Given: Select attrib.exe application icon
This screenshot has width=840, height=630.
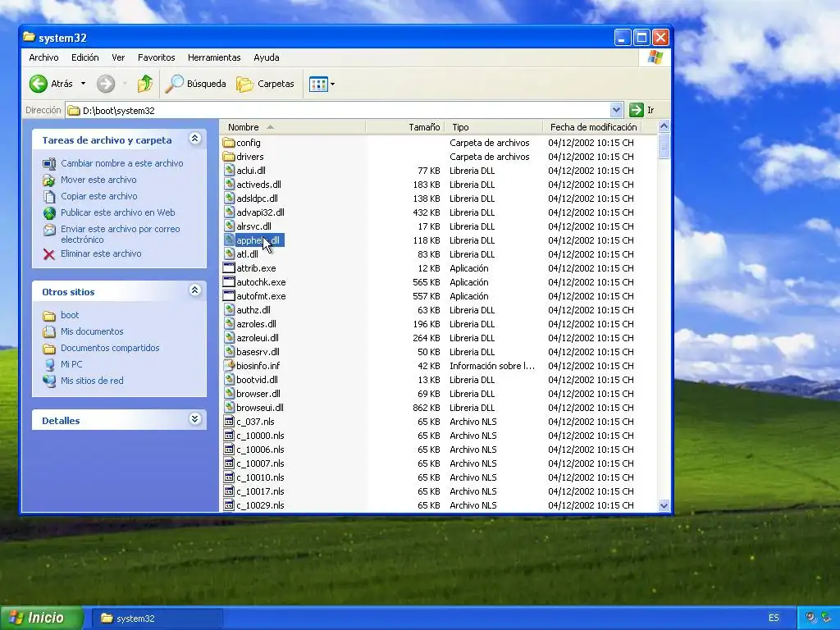Looking at the screenshot, I should coord(229,268).
